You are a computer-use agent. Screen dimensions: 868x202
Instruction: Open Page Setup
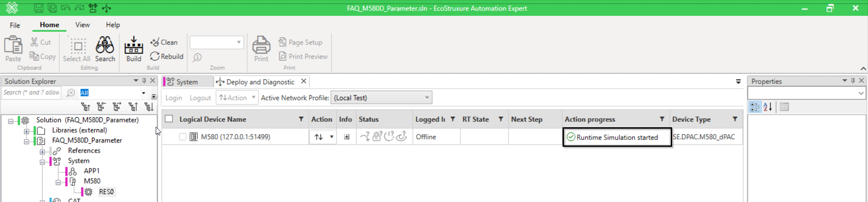300,42
